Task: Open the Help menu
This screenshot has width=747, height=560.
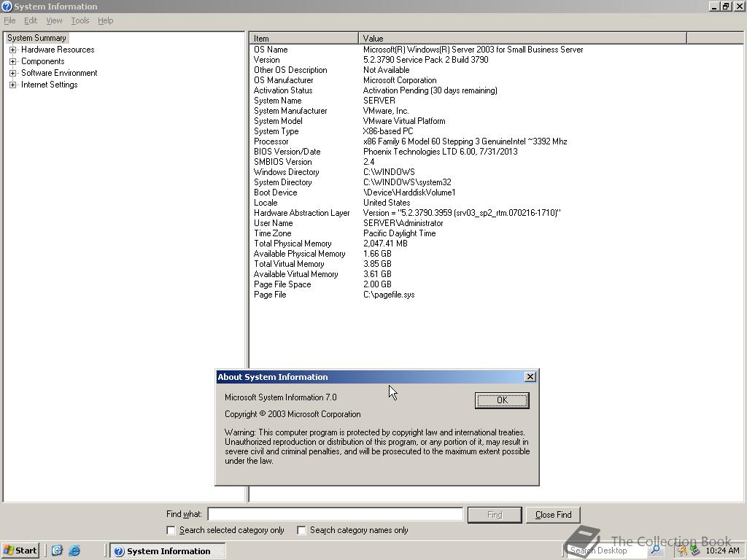Action: click(105, 20)
